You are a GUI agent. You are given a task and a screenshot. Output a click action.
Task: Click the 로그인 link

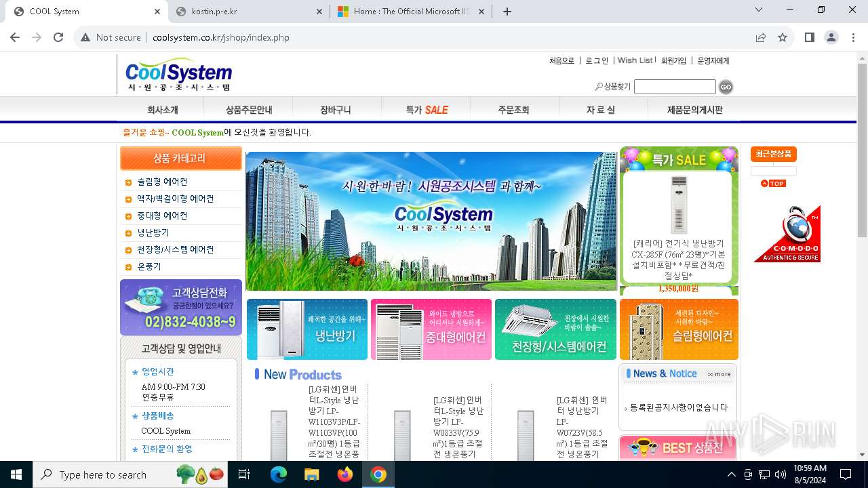pos(597,60)
